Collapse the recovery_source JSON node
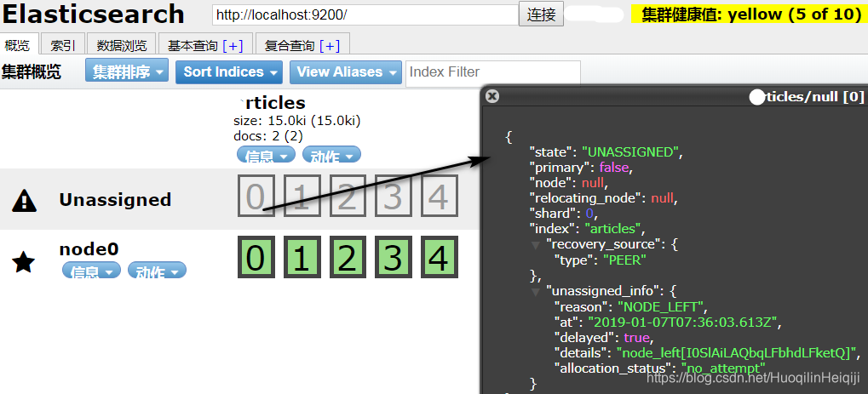 tap(535, 244)
